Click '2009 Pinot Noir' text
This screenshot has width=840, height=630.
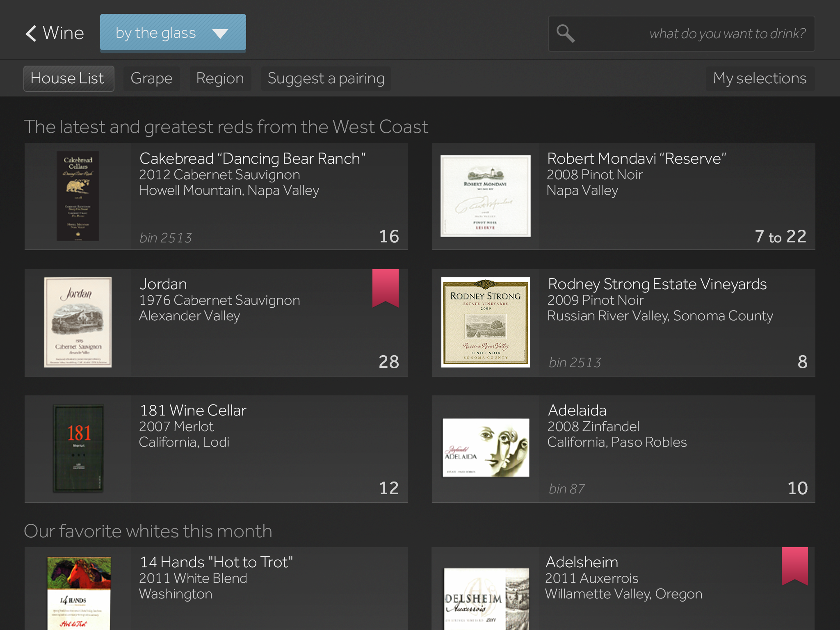[596, 300]
